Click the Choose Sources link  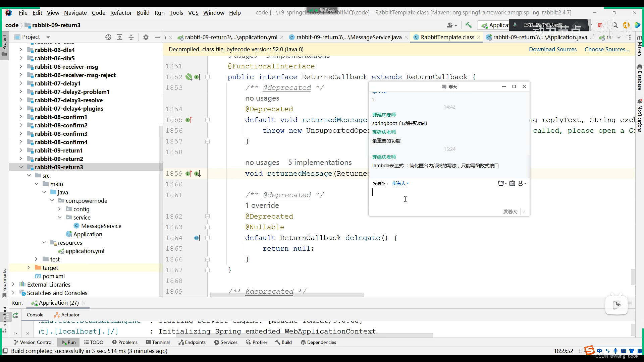pyautogui.click(x=607, y=49)
